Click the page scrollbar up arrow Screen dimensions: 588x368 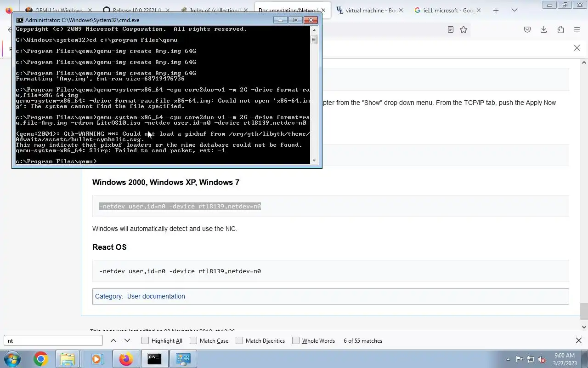[x=584, y=62]
